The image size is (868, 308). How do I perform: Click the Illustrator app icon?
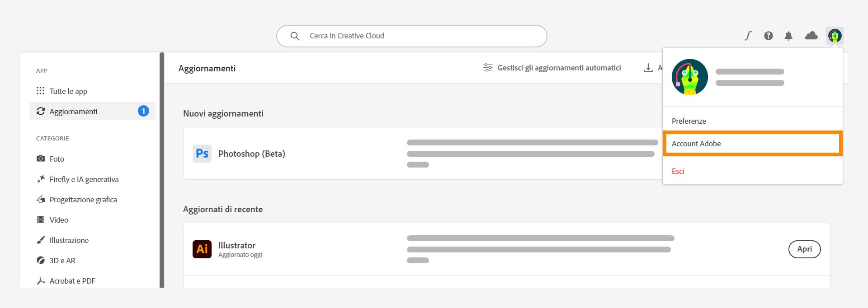tap(202, 249)
